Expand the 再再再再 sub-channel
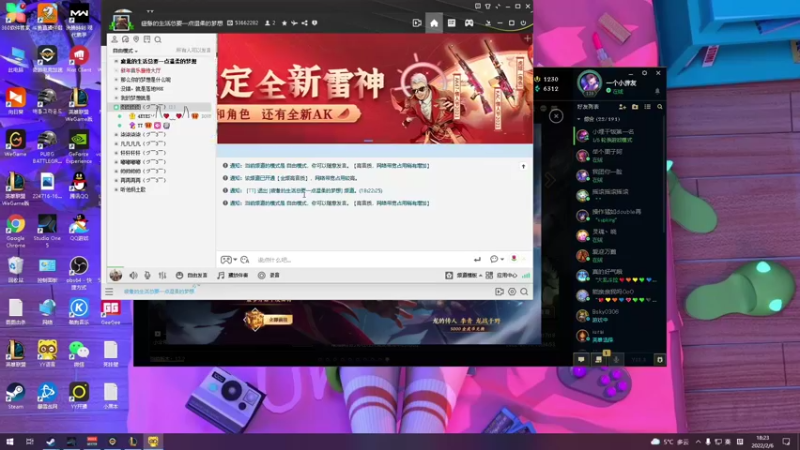This screenshot has height=450, width=800. click(116, 181)
